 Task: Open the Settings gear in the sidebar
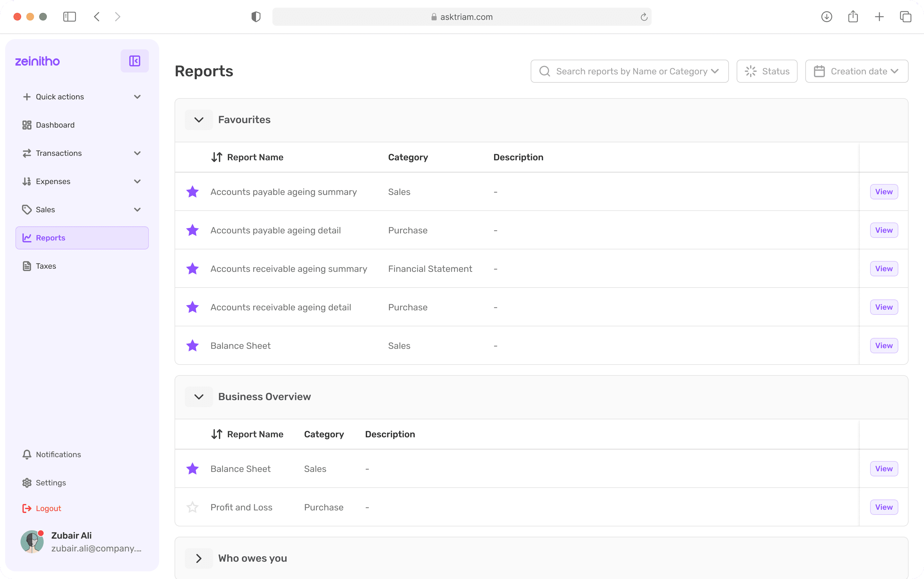tap(27, 482)
